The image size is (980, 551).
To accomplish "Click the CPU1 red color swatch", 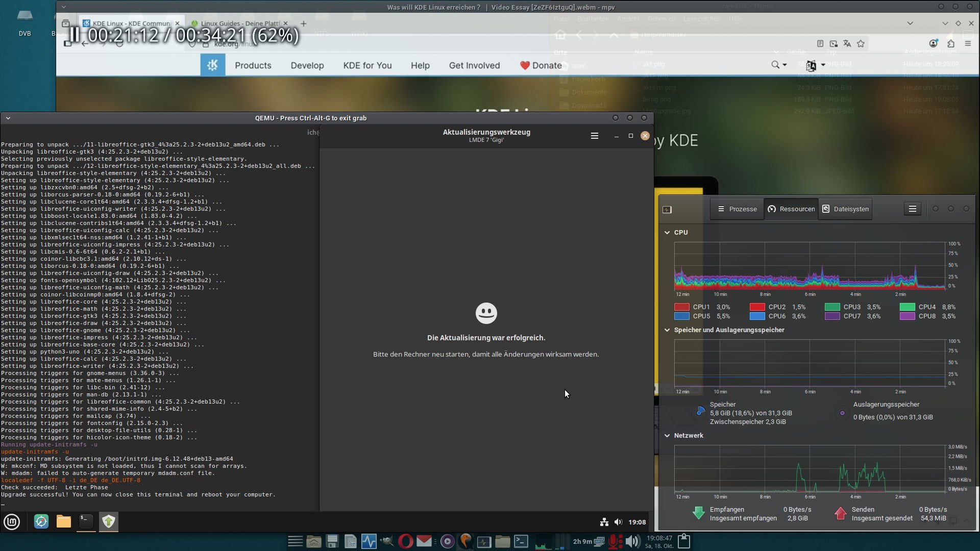I will (681, 307).
